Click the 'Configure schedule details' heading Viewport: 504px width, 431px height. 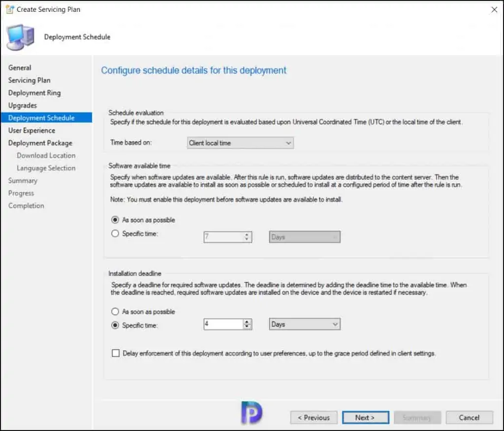(x=193, y=70)
